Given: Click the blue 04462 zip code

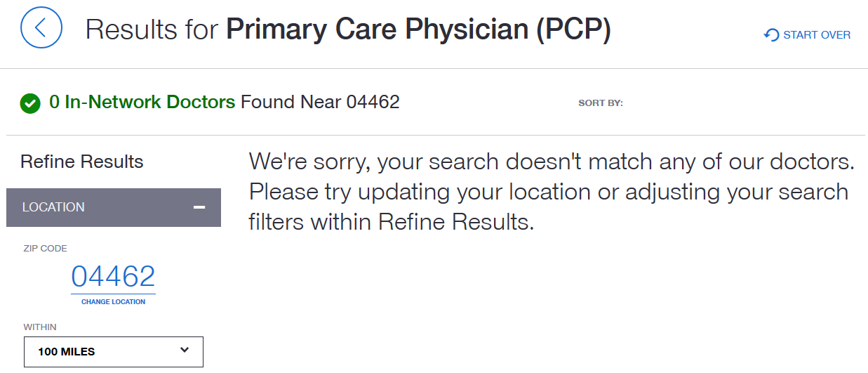Looking at the screenshot, I should point(113,276).
